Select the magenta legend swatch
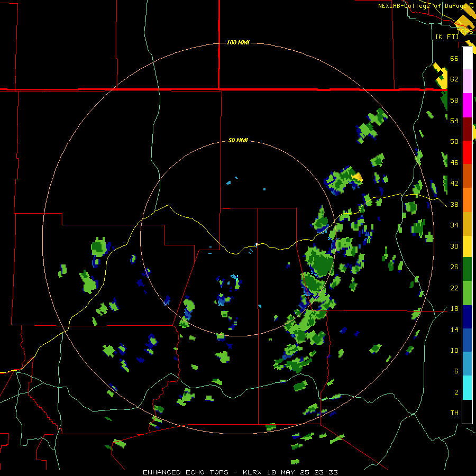This screenshot has height=476, width=476. [x=467, y=105]
